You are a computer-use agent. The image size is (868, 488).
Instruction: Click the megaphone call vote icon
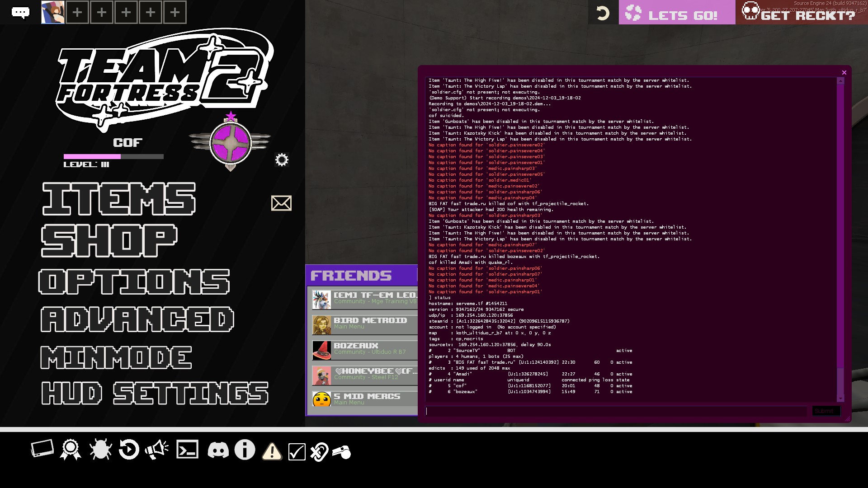coord(157,450)
